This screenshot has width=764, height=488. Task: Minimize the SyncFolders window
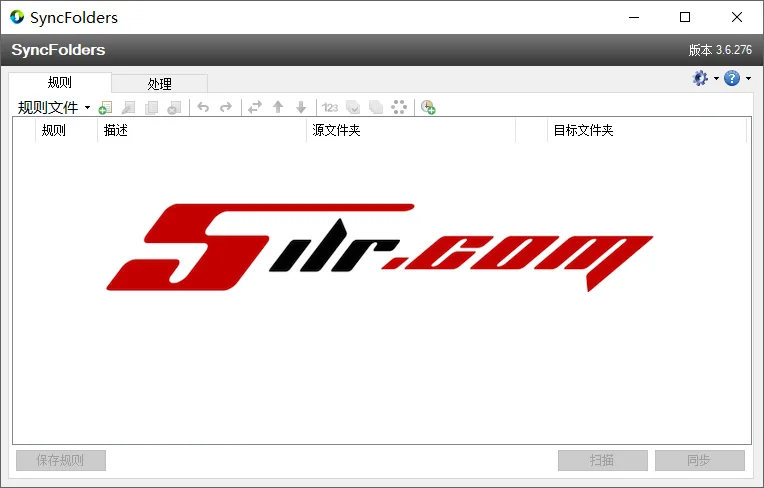(634, 17)
